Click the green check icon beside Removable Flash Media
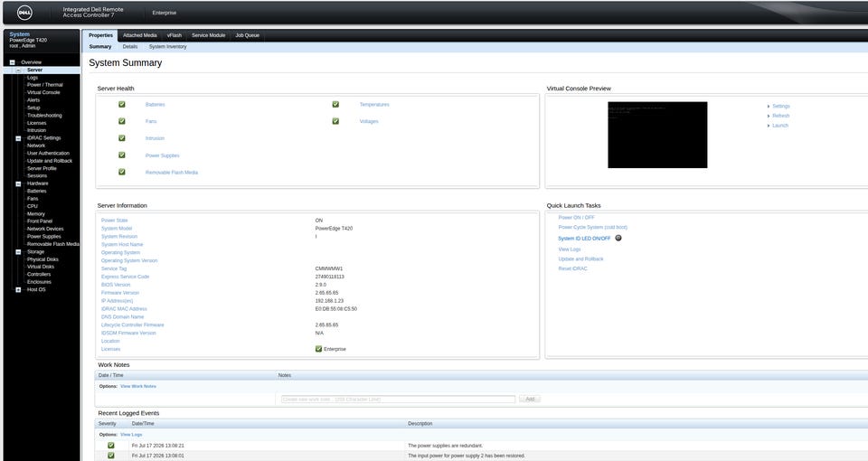 pyautogui.click(x=122, y=172)
